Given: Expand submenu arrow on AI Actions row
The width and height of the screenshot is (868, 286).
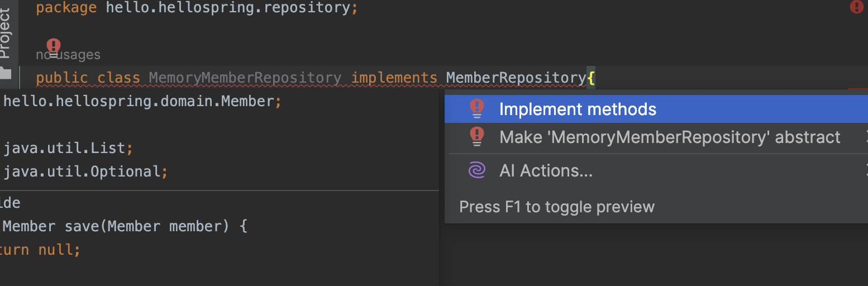Looking at the screenshot, I should 866,170.
